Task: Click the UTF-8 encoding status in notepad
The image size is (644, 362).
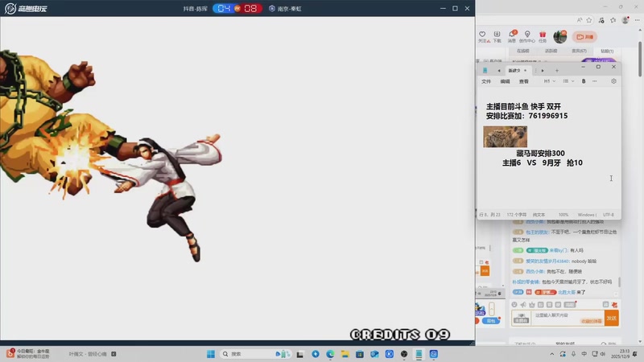Action: tap(609, 215)
